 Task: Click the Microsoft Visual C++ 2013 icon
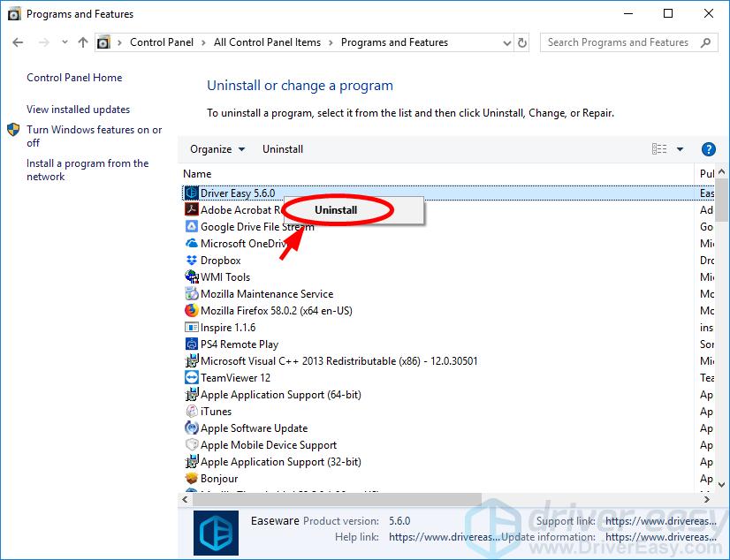click(x=192, y=360)
